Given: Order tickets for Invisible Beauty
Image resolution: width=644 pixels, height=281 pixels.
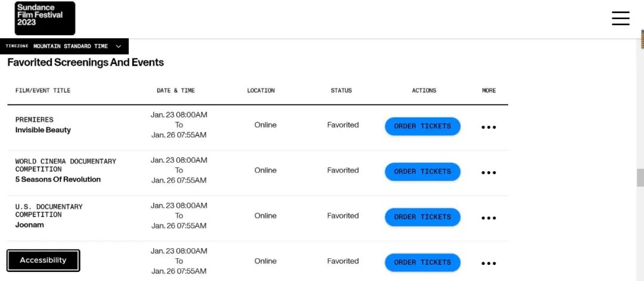Looking at the screenshot, I should 422,126.
